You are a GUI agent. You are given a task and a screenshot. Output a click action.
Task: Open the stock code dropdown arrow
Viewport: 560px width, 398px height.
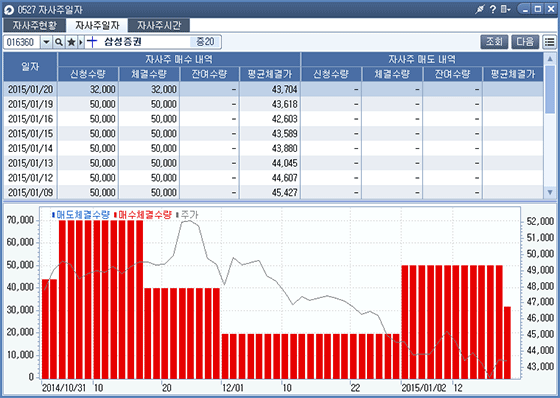(46, 42)
